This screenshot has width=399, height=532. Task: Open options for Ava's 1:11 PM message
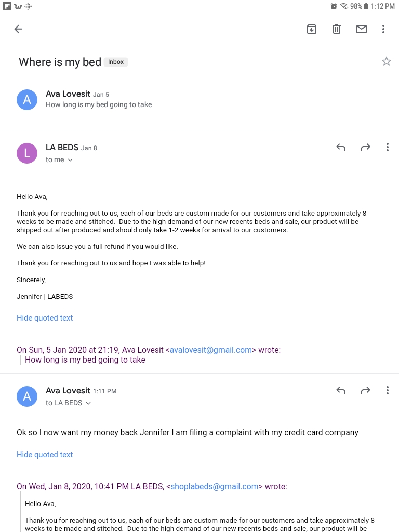tap(387, 391)
